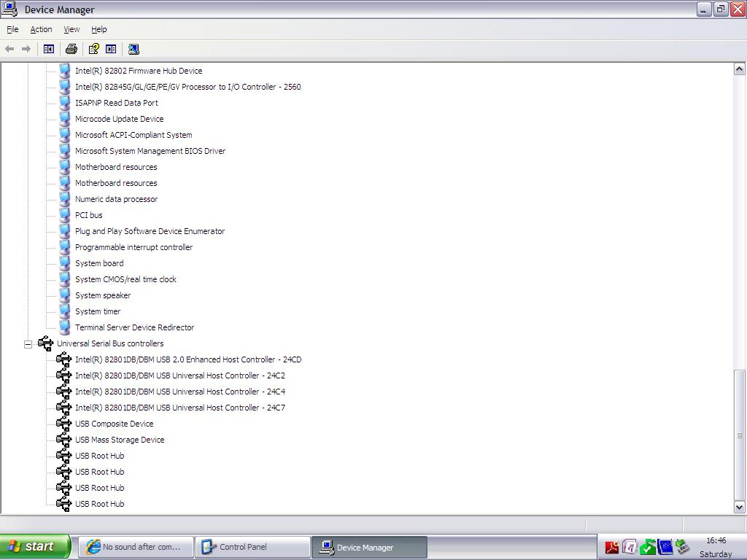Click the 16:46 taskbar clock
The image size is (747, 560).
click(x=716, y=540)
